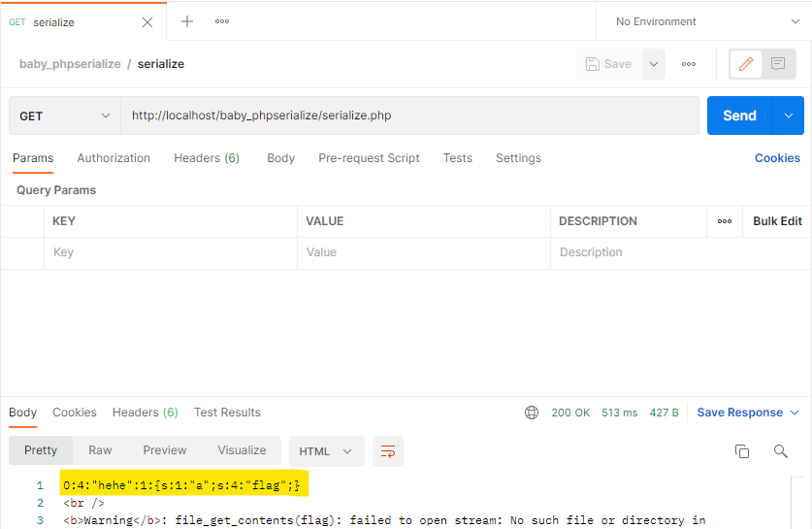Click the tab overflow three-dots icon
The image size is (812, 529).
222,21
